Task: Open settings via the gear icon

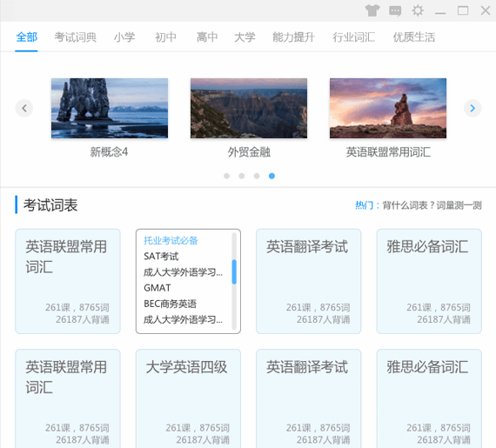Action: tap(418, 10)
